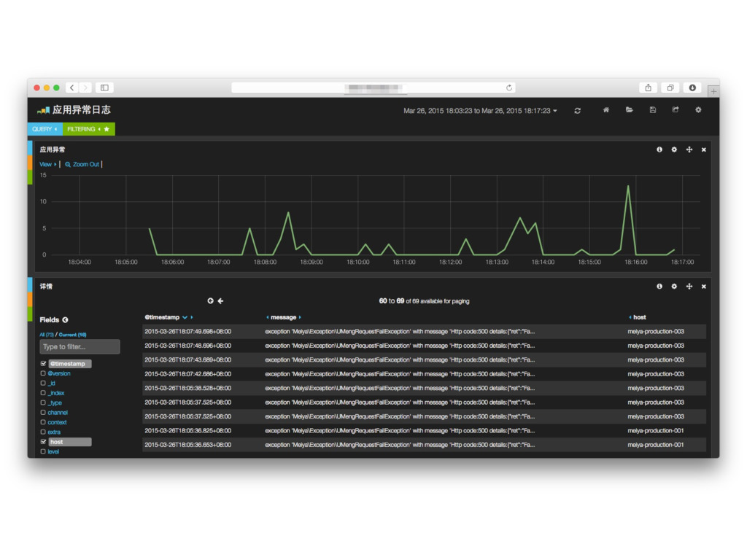Move host column left with its arrow
Screen dimensions: 747x560
(630, 317)
